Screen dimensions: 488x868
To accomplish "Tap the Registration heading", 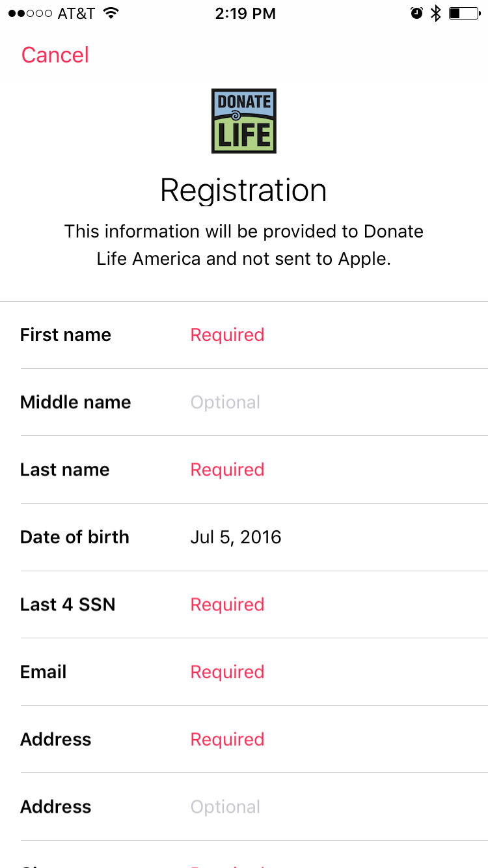I will pyautogui.click(x=243, y=191).
